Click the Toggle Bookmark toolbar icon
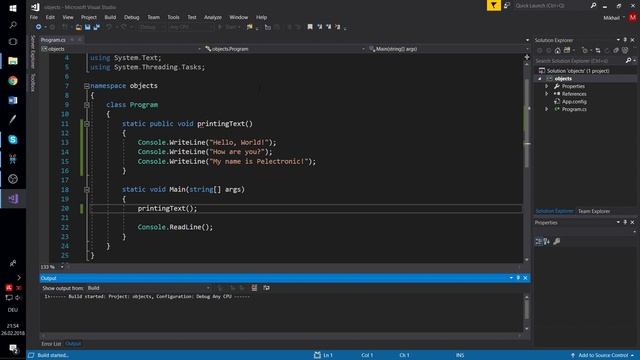The height and width of the screenshot is (360, 640). [310, 27]
